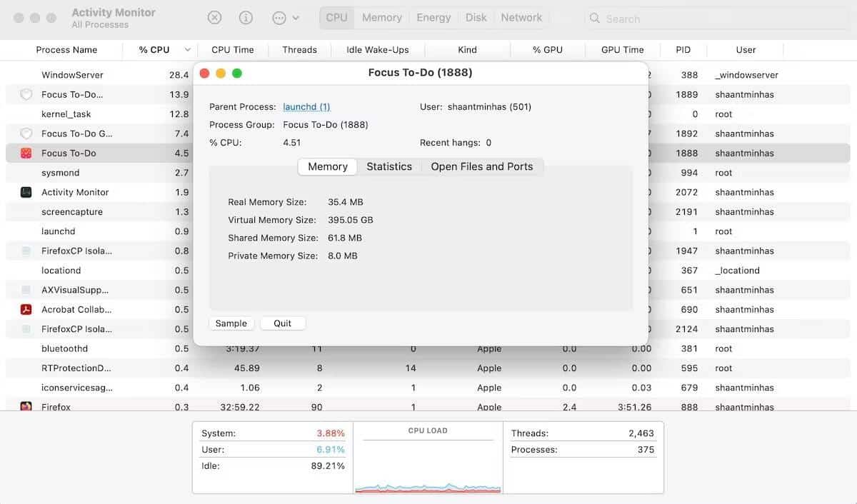The image size is (857, 504).
Task: Open the Statistics tab in process details
Action: pos(389,166)
